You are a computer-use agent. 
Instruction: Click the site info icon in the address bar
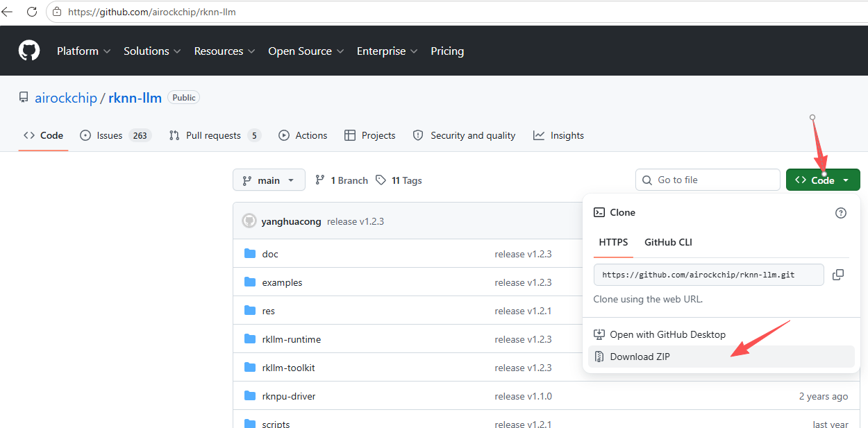[x=57, y=12]
